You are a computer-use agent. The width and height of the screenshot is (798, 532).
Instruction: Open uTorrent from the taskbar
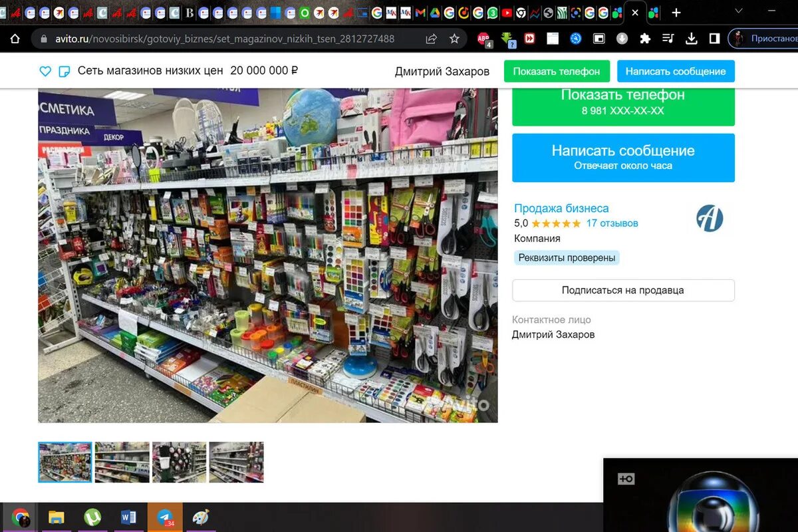click(x=92, y=517)
